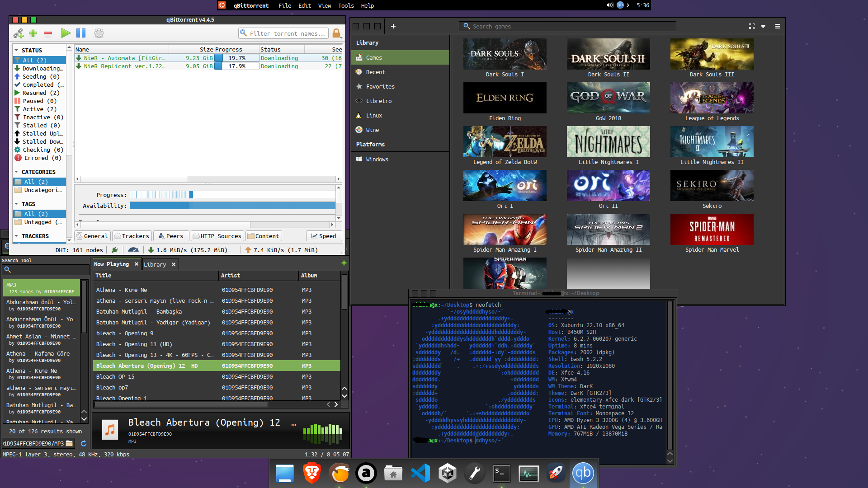
Task: Click the torrent pieces Progress bar
Action: [232, 195]
